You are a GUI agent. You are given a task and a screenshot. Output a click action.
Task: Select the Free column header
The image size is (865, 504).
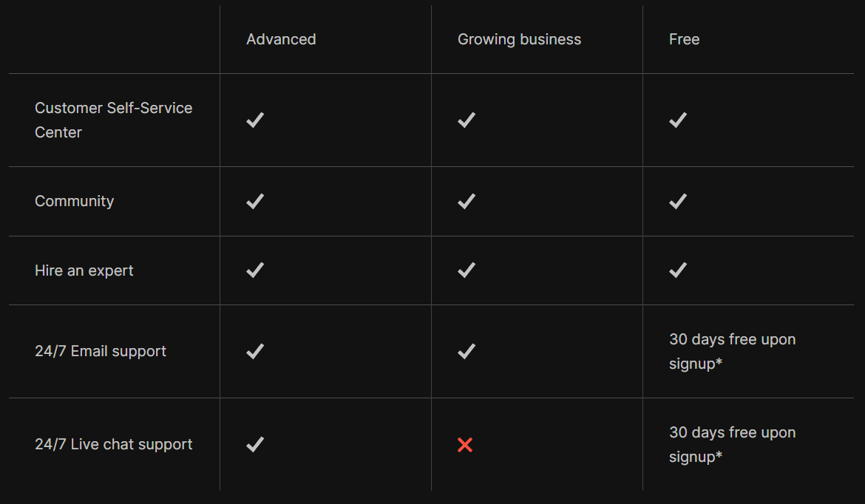pyautogui.click(x=684, y=39)
